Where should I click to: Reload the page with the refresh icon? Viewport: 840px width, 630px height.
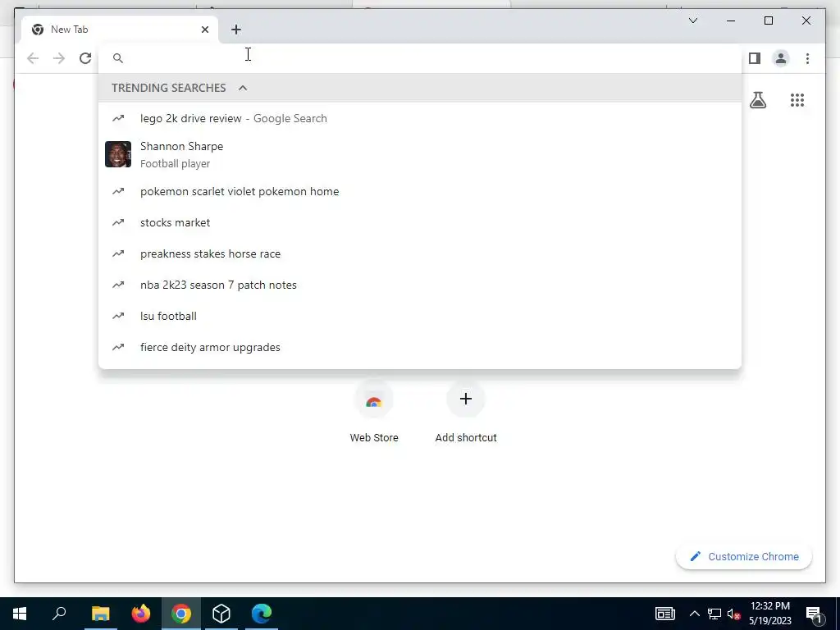point(85,58)
